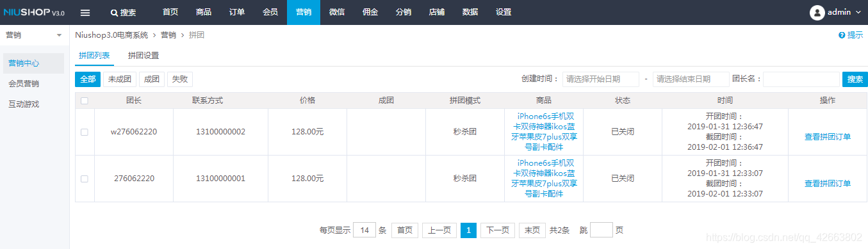Click the NIUSHOP V3.0 logo
The width and height of the screenshot is (868, 249).
coord(34,12)
